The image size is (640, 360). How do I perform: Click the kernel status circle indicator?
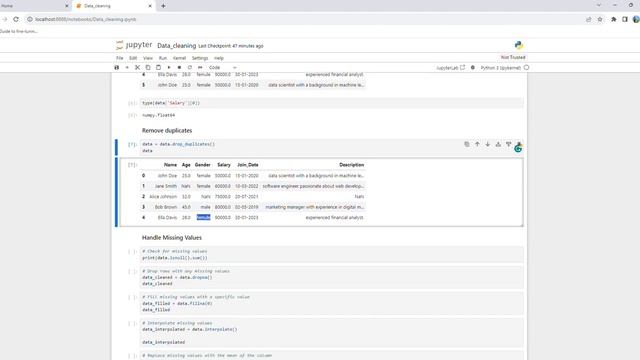(527, 68)
